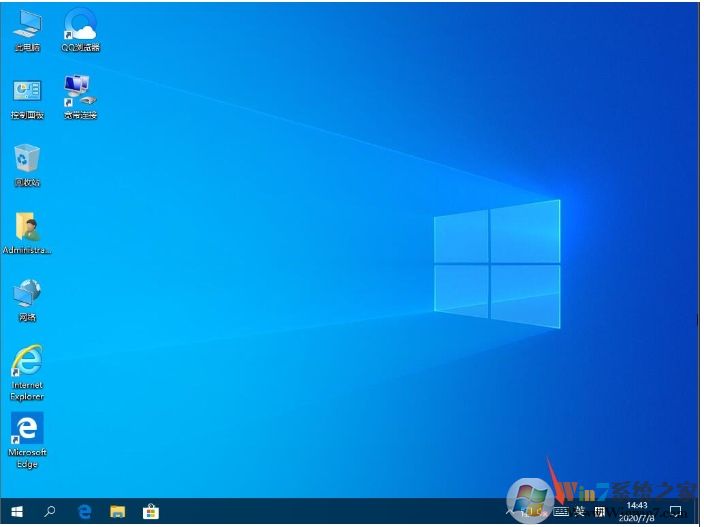Switch the English input language indicator

click(580, 511)
